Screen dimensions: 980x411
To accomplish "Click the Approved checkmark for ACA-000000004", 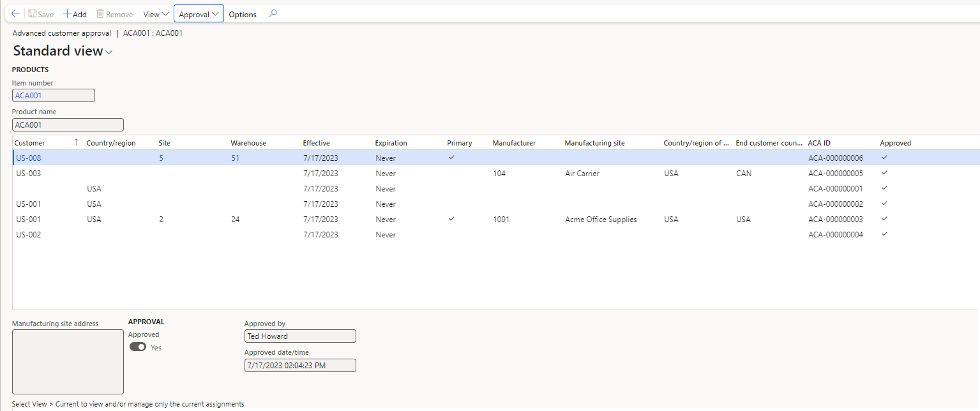I will tap(884, 234).
